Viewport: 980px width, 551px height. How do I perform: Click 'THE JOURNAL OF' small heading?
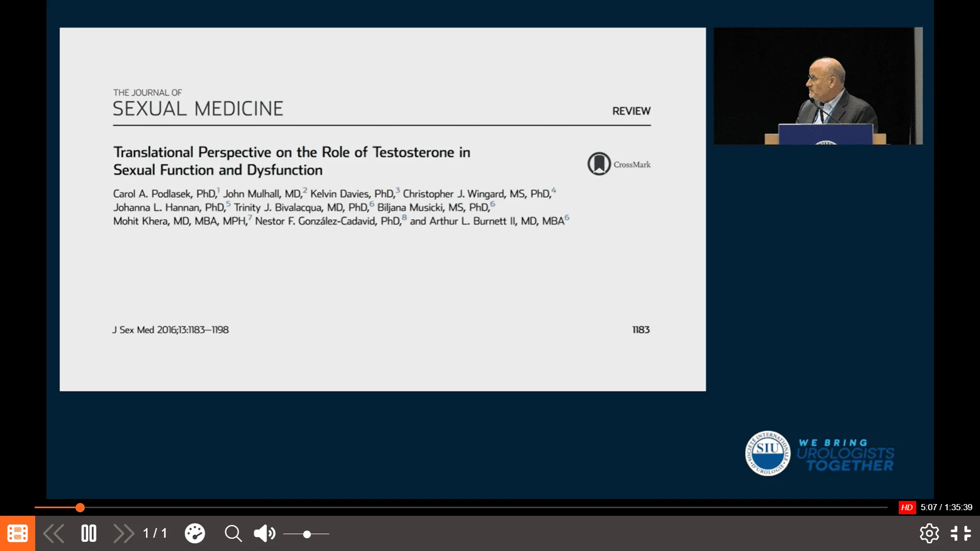[148, 92]
